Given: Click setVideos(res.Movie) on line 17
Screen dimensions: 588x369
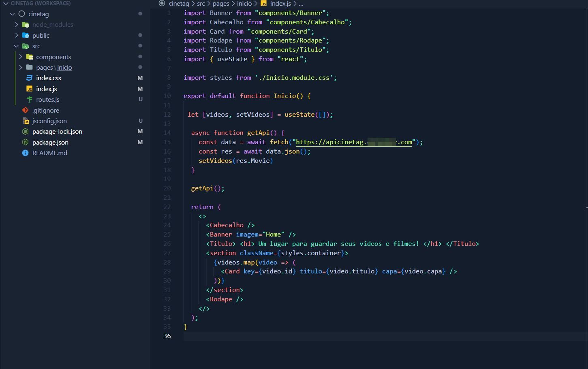Looking at the screenshot, I should [x=236, y=161].
